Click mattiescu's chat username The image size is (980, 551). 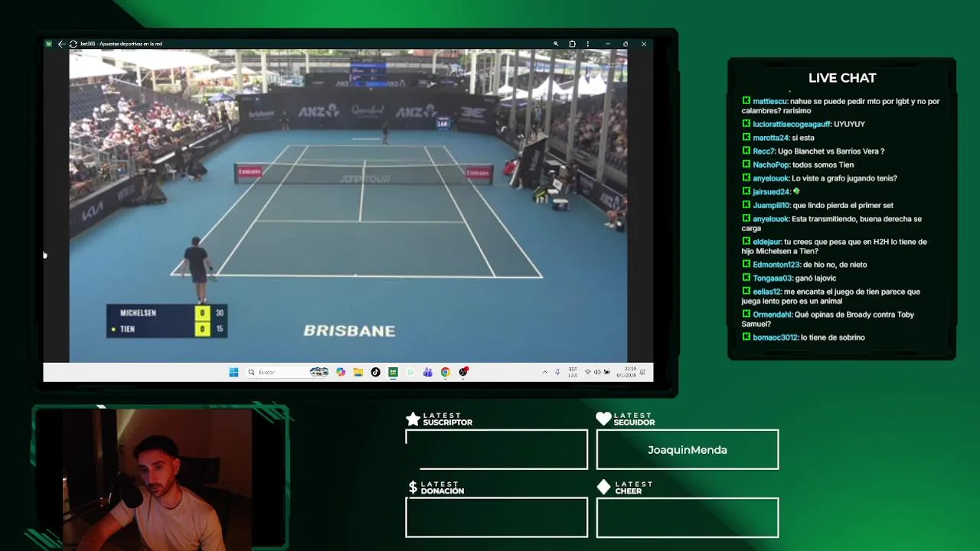(x=769, y=101)
